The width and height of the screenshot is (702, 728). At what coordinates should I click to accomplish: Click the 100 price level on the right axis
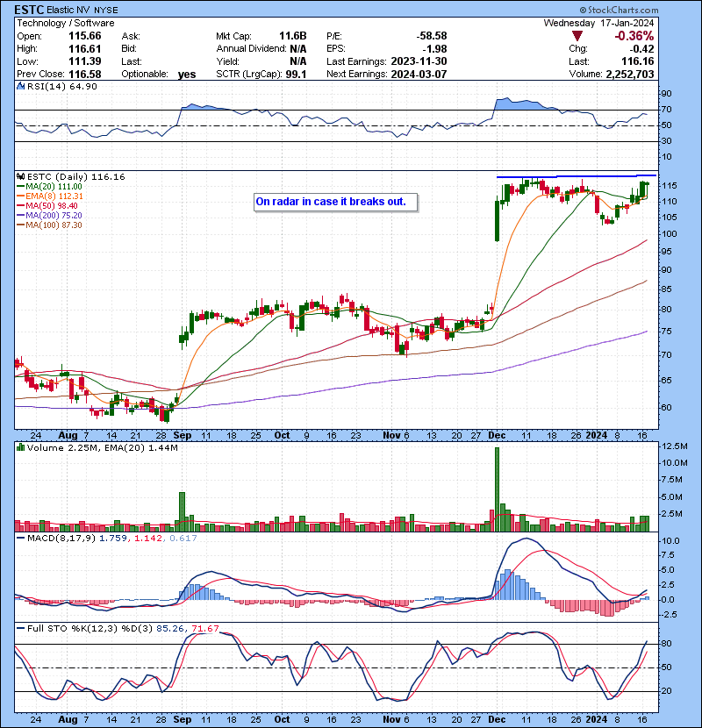670,233
